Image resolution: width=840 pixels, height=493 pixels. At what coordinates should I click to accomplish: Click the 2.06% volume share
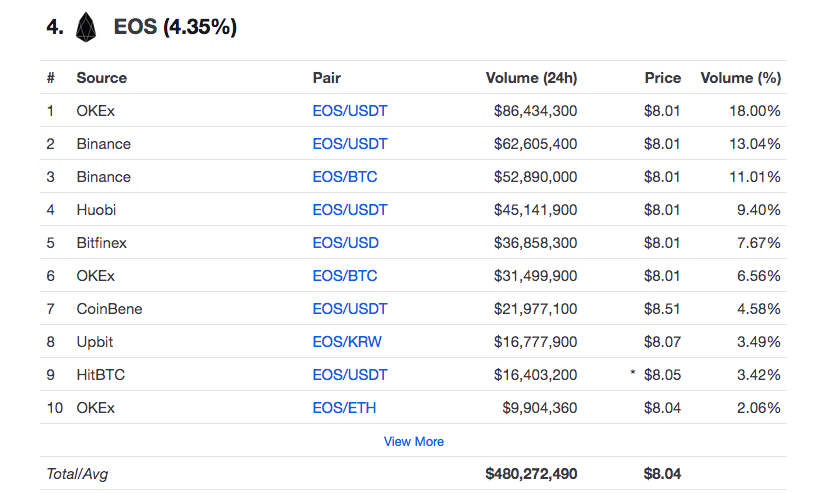tap(759, 408)
